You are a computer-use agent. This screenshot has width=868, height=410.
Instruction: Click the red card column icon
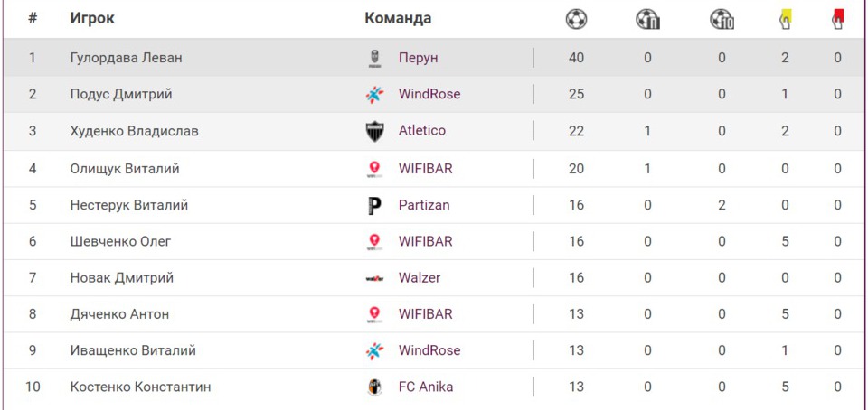(838, 19)
